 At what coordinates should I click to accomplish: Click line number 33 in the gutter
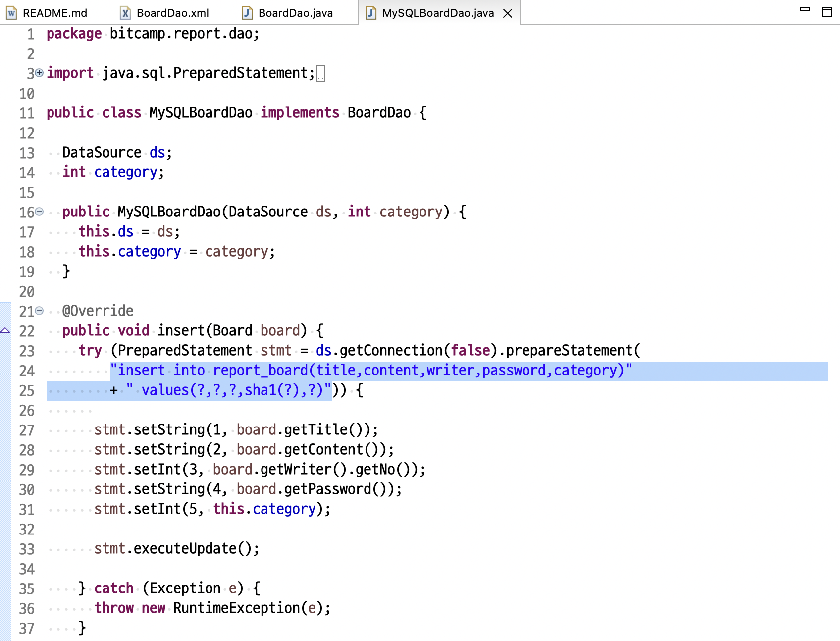pyautogui.click(x=27, y=549)
